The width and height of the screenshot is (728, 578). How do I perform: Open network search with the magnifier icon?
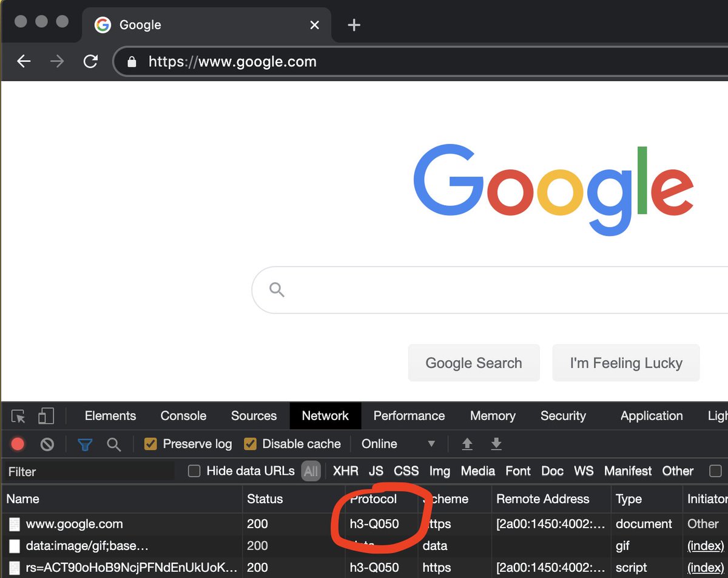[x=113, y=444]
